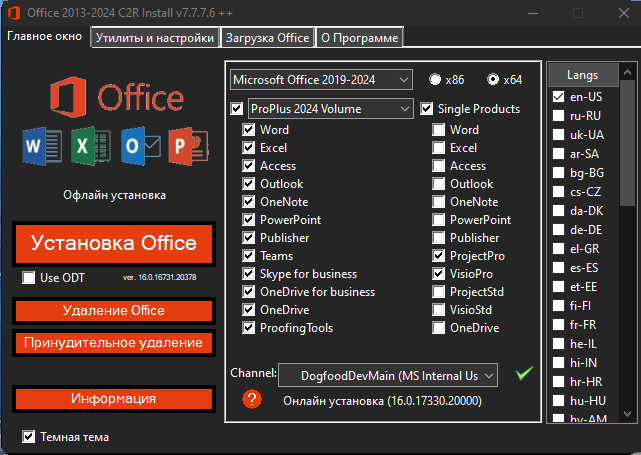Click the Установка Office button

114,244
